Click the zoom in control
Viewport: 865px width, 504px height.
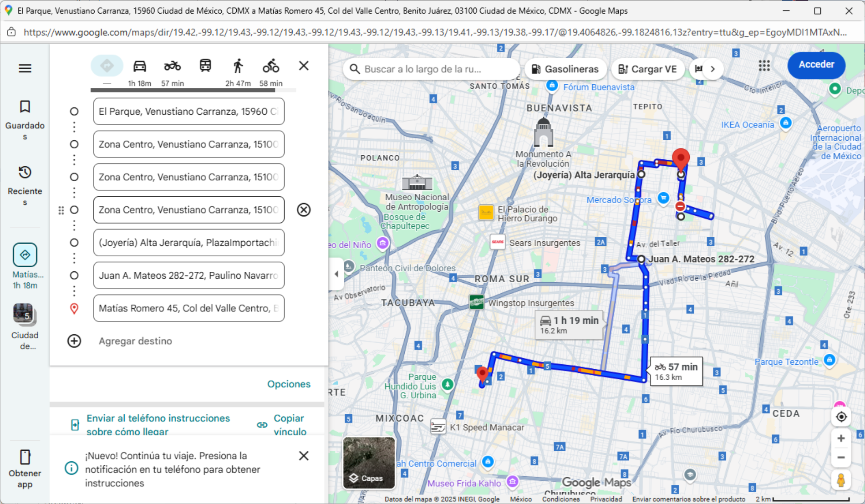(841, 438)
